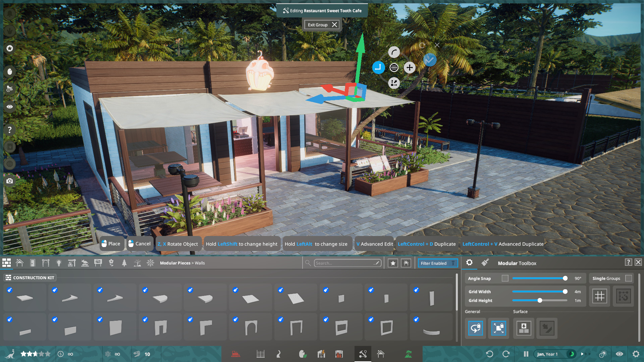Select the paths tool in the bottom toolbar
The height and width of the screenshot is (362, 644).
click(x=279, y=354)
